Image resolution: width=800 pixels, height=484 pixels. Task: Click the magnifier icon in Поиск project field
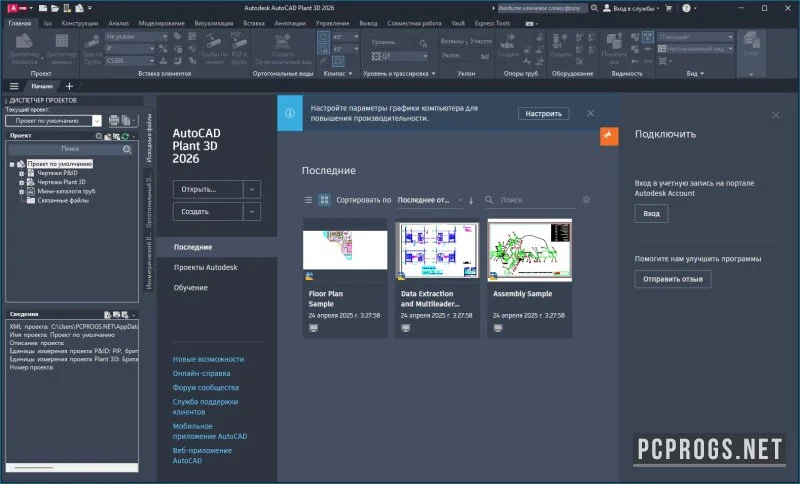pos(127,149)
